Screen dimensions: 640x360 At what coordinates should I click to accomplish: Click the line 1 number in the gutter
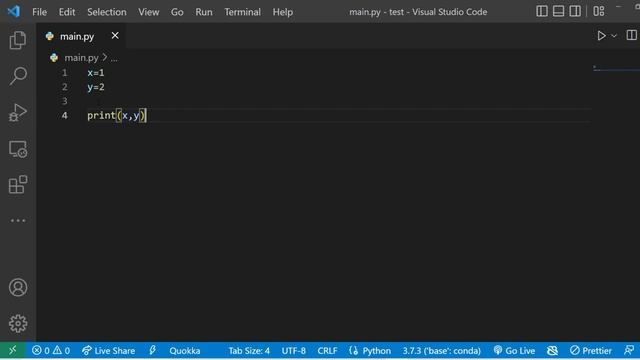point(64,73)
